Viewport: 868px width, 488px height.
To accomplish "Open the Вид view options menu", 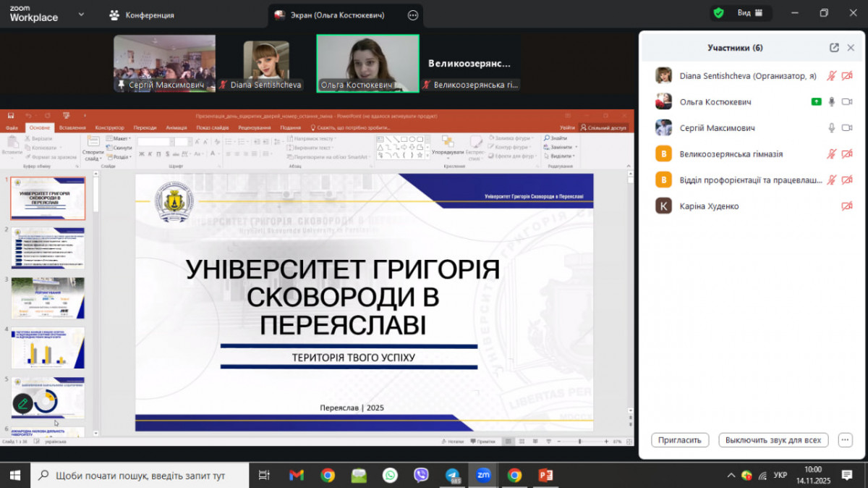I will point(749,13).
